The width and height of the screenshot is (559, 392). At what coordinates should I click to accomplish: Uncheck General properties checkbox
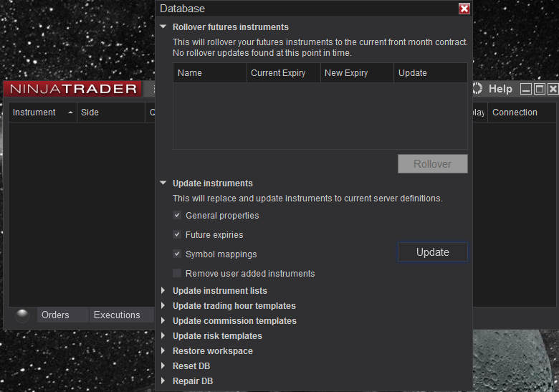[177, 215]
